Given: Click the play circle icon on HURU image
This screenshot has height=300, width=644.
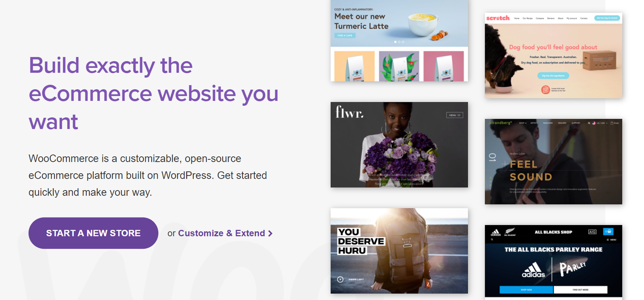Looking at the screenshot, I should [340, 279].
